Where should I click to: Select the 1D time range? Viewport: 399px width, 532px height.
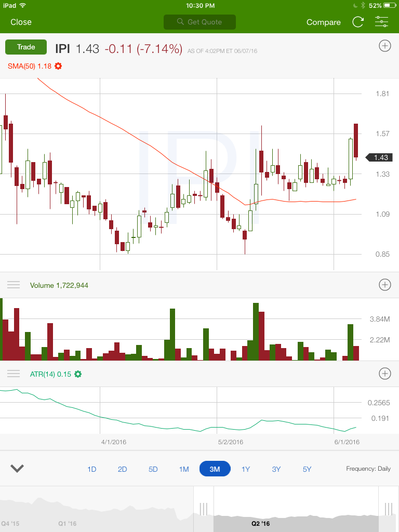point(92,469)
